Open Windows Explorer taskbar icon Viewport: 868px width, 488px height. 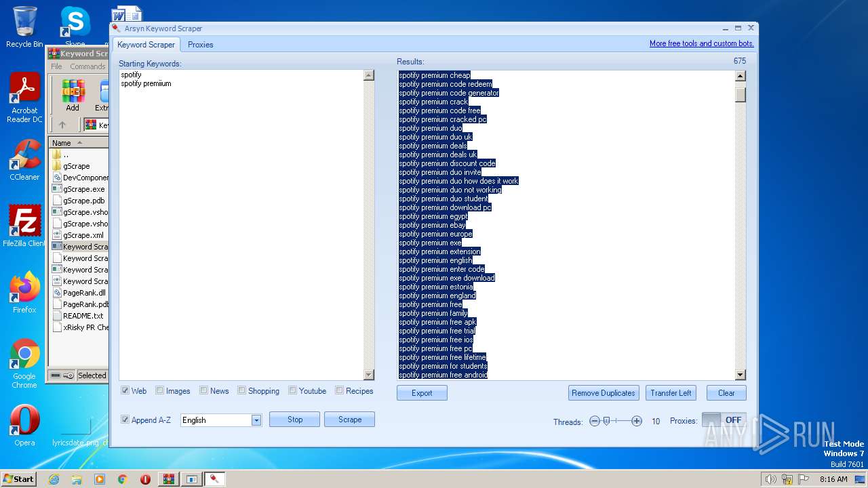click(77, 479)
